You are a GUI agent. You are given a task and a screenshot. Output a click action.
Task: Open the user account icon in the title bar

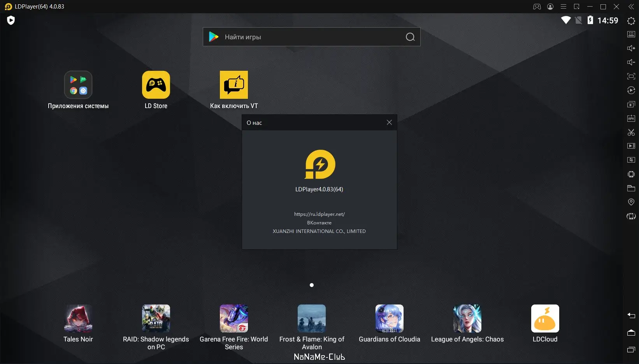pos(550,7)
